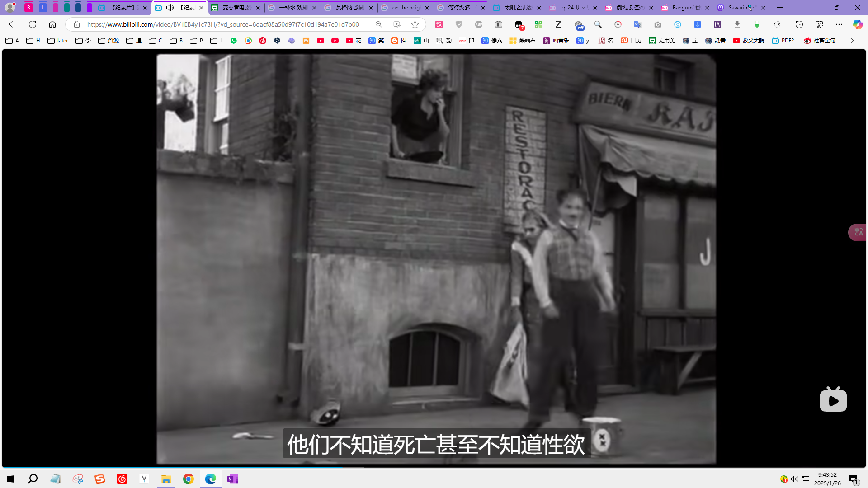Open Windows Search from the taskbar
This screenshot has width=868, height=488.
coord(33,479)
